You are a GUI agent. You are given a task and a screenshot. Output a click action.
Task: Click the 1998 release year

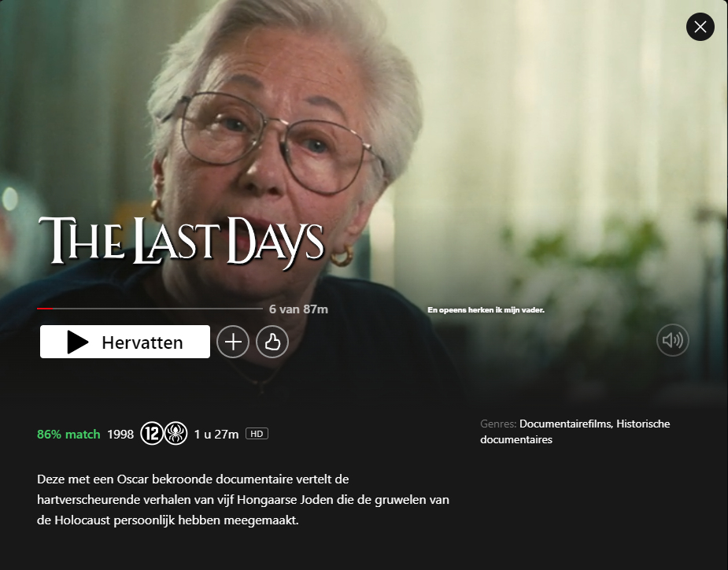120,434
